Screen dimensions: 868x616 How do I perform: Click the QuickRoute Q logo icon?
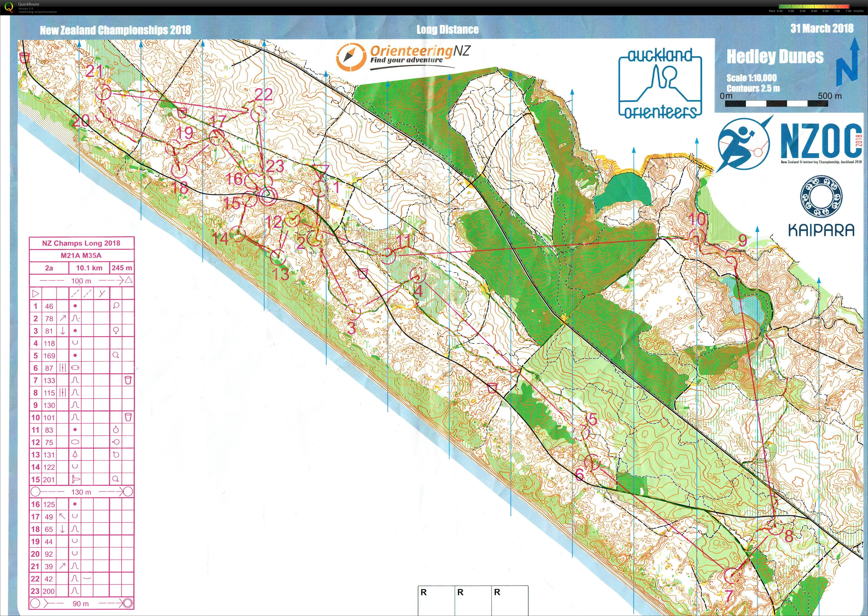[x=8, y=7]
